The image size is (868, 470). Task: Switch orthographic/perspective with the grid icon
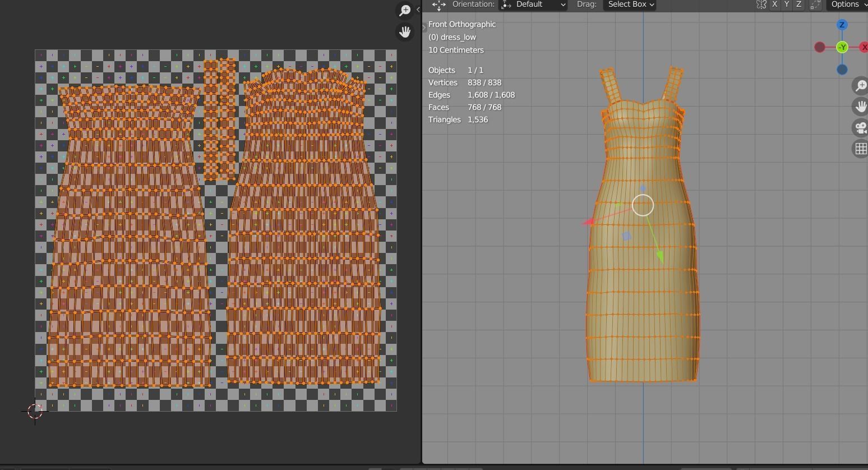(861, 149)
